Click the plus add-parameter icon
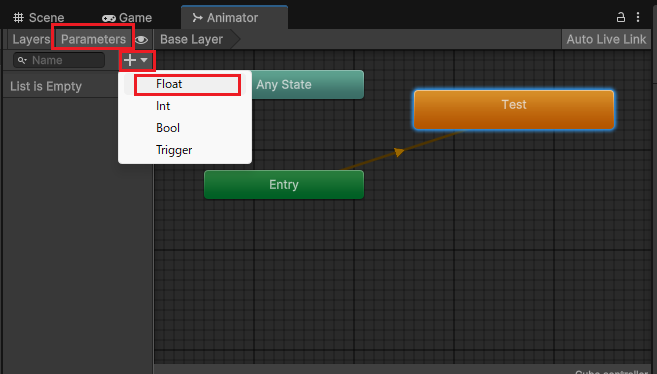 (x=130, y=60)
